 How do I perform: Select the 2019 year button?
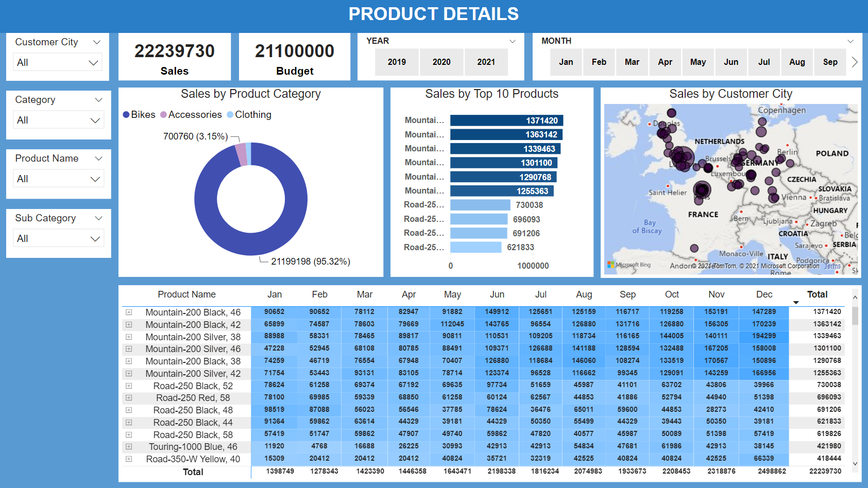[397, 62]
